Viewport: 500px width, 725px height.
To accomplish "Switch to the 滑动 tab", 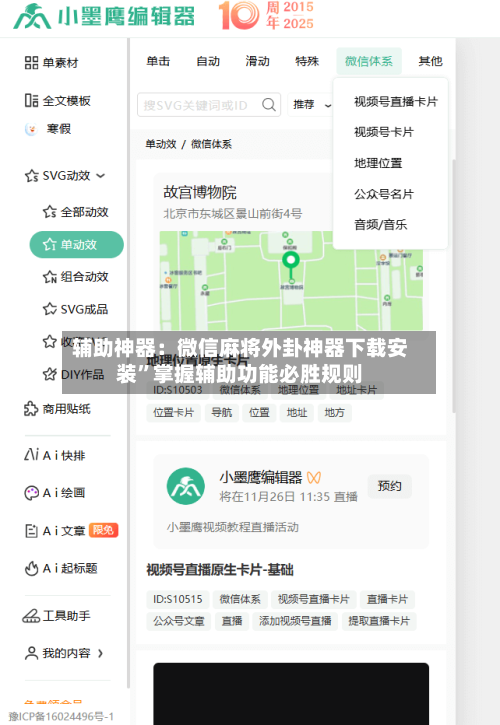I will (258, 61).
